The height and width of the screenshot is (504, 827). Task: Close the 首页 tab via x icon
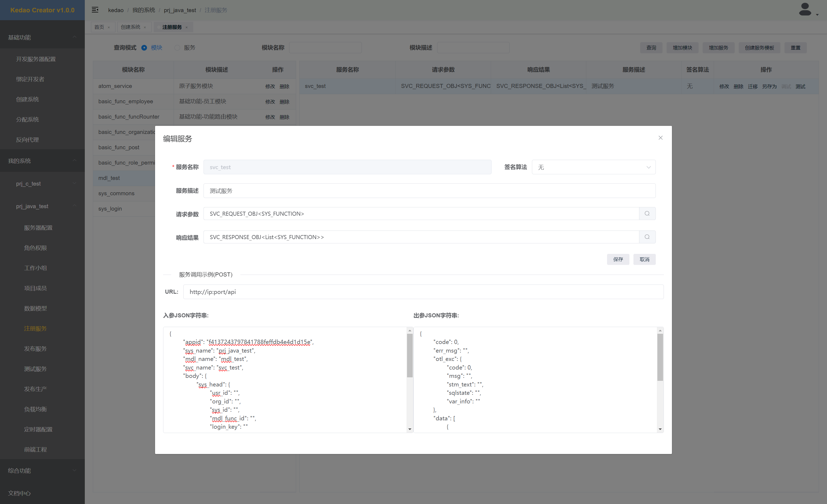[x=109, y=27]
